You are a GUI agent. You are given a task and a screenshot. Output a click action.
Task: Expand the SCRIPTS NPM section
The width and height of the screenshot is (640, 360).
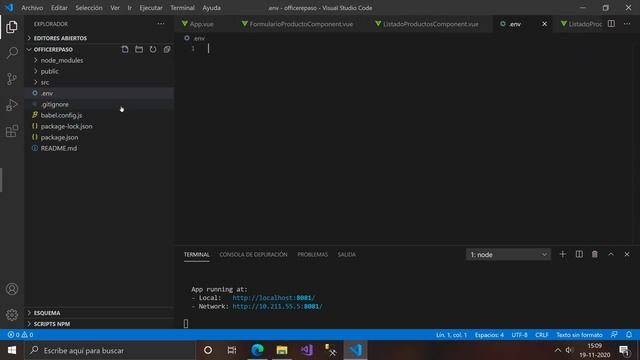click(52, 324)
